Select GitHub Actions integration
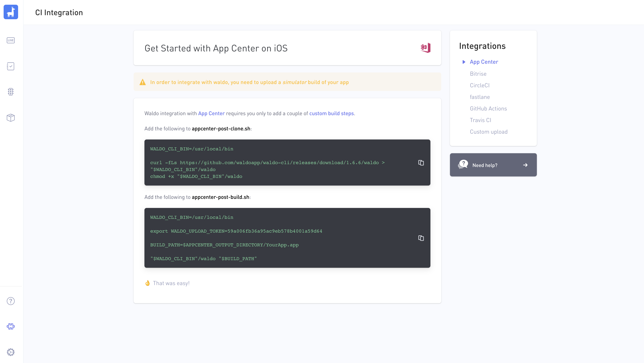The height and width of the screenshot is (363, 644). coord(488,109)
